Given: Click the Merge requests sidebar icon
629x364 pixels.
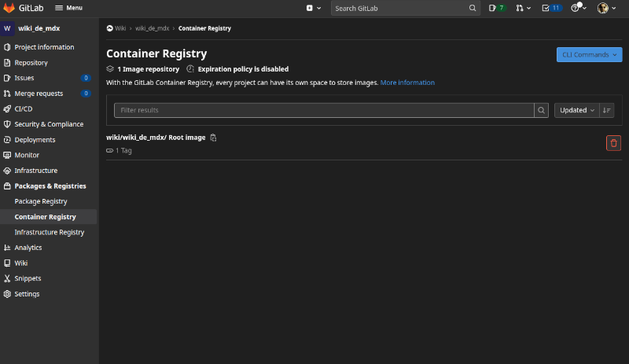Looking at the screenshot, I should click(x=7, y=94).
